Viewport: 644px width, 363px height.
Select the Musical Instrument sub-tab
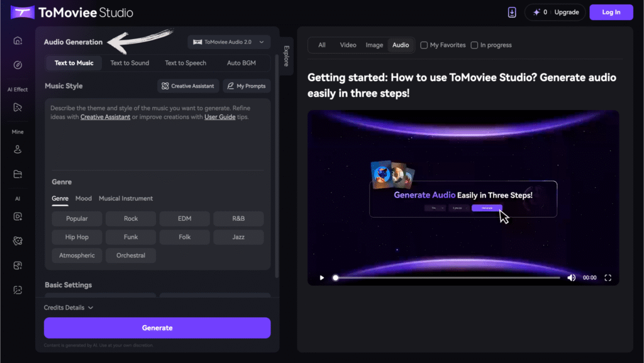(x=126, y=198)
